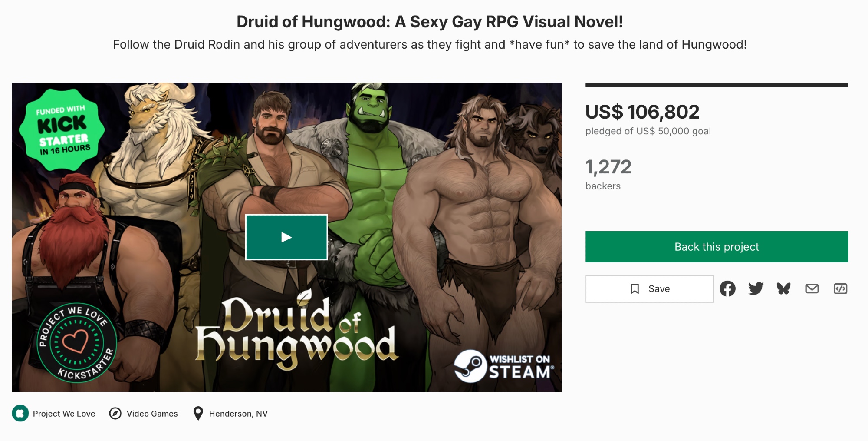Share project by email envelope icon

click(x=812, y=288)
